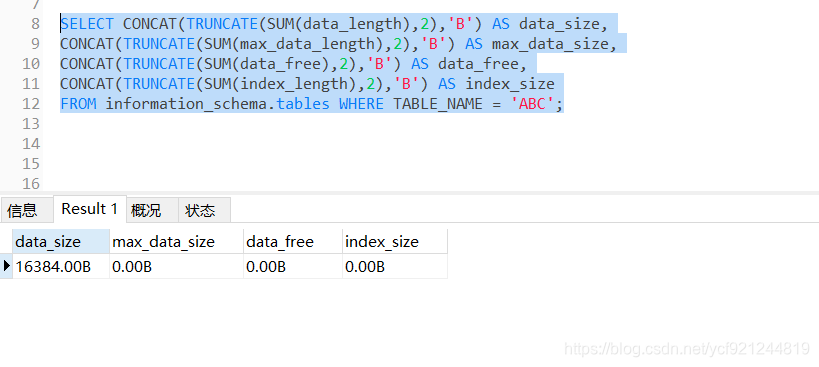Viewport: 819px width, 367px height.
Task: Click the row indicator arrow of the result row
Action: [x=6, y=266]
